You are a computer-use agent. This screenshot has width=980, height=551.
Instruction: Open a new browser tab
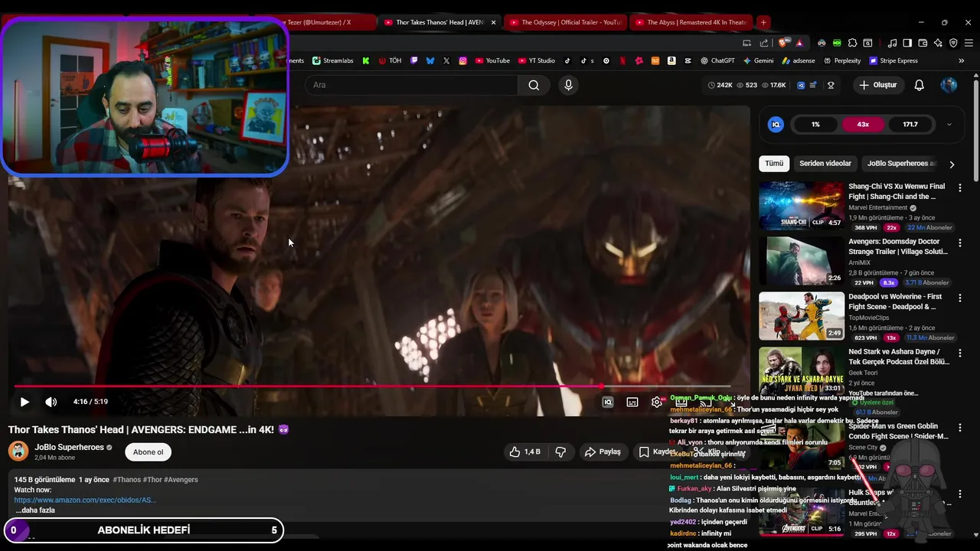(x=763, y=22)
